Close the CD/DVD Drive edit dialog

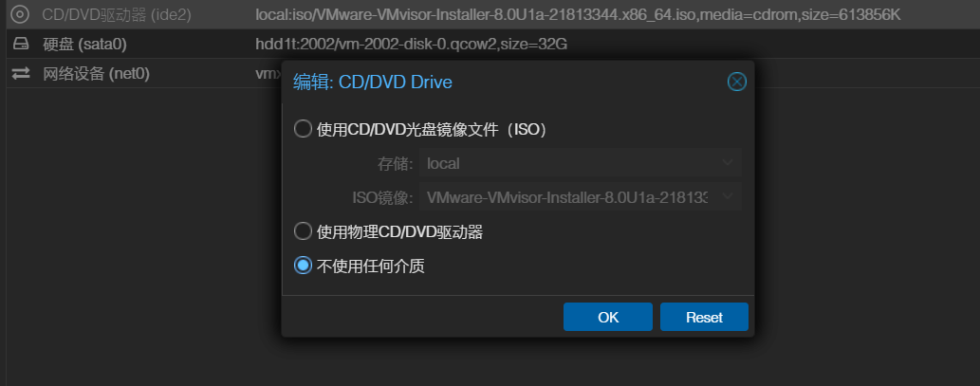pyautogui.click(x=737, y=82)
